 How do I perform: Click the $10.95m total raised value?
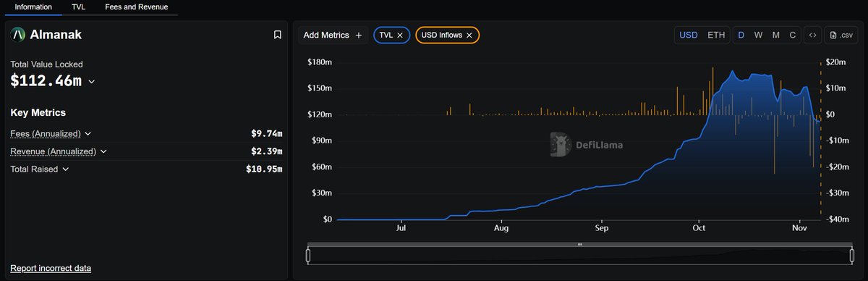coord(264,169)
